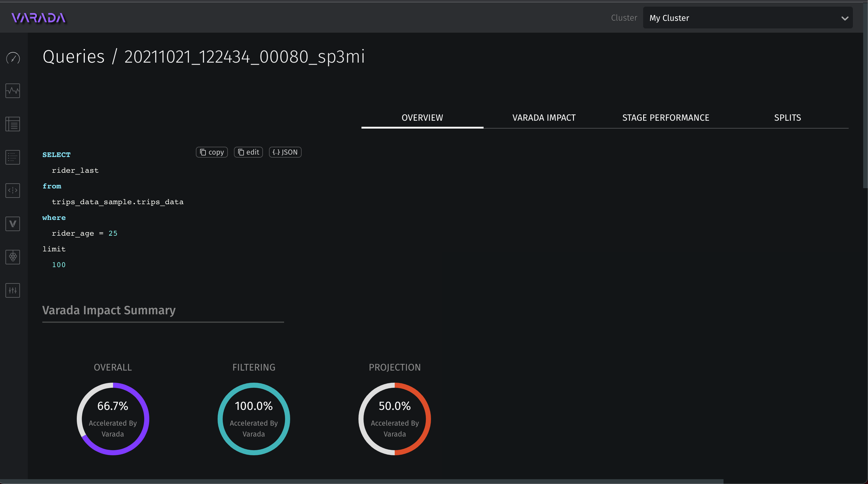The width and height of the screenshot is (868, 484).
Task: Copy the SQL query with copy button
Action: [x=212, y=152]
